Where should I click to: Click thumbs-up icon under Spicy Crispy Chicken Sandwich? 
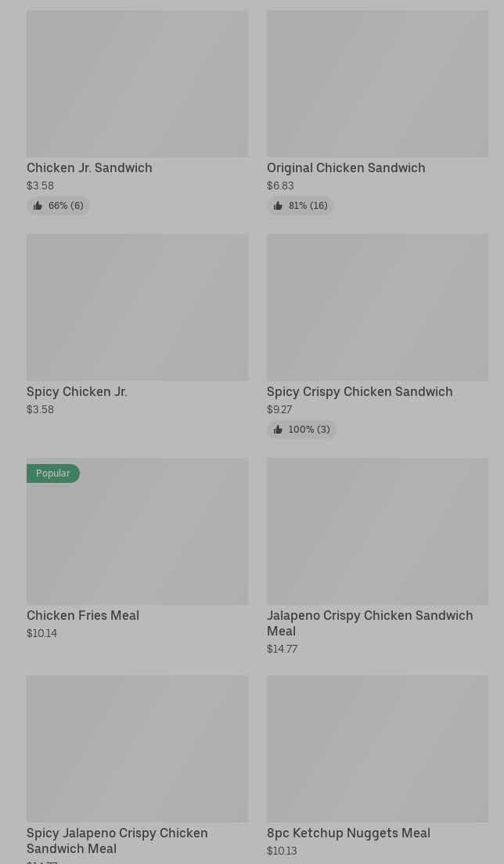point(278,430)
